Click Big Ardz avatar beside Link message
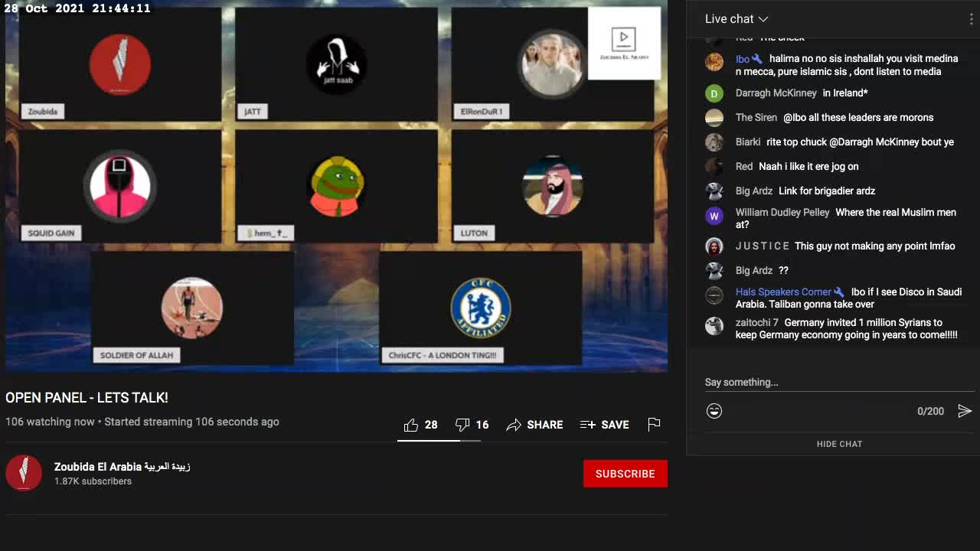Viewport: 980px width, 551px height. (x=714, y=191)
